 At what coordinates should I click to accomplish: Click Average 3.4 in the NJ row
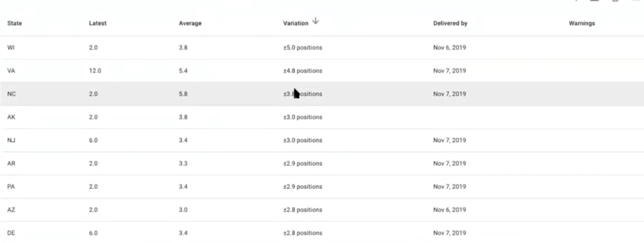pyautogui.click(x=183, y=140)
